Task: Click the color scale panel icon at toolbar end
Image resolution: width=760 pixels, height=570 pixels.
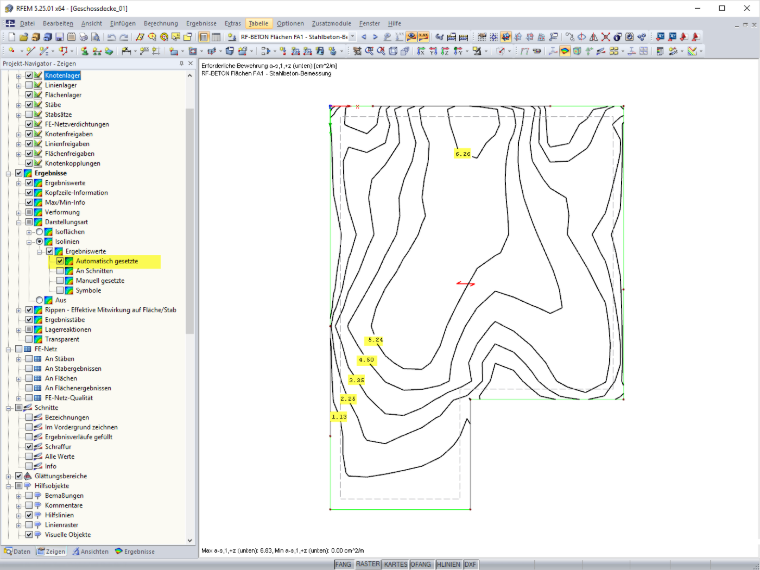Action: pos(692,51)
